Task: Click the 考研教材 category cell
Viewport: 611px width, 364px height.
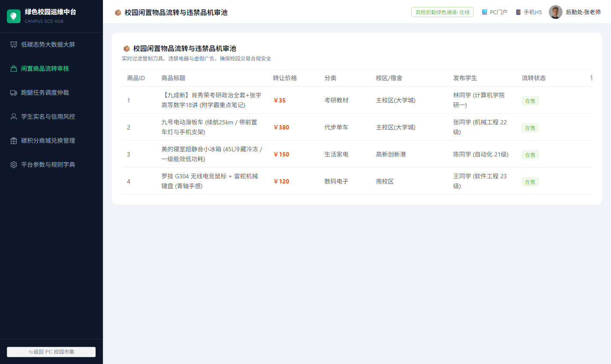Action: 336,100
